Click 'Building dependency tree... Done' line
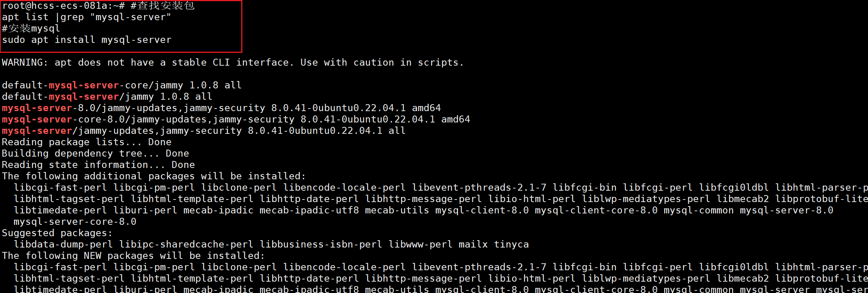 95,154
